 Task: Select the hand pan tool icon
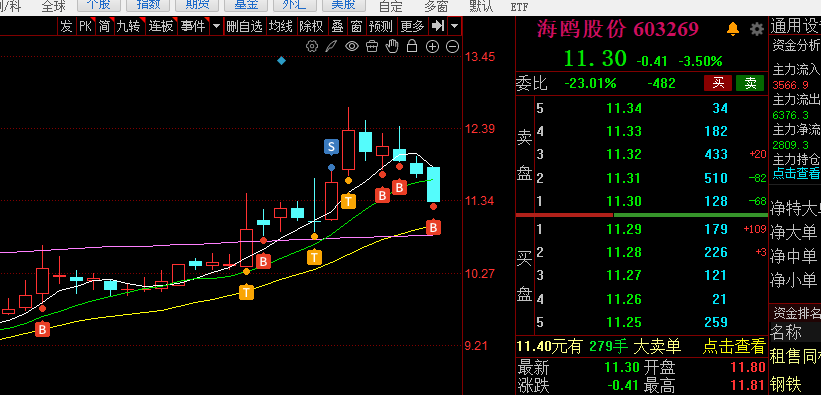[392, 46]
